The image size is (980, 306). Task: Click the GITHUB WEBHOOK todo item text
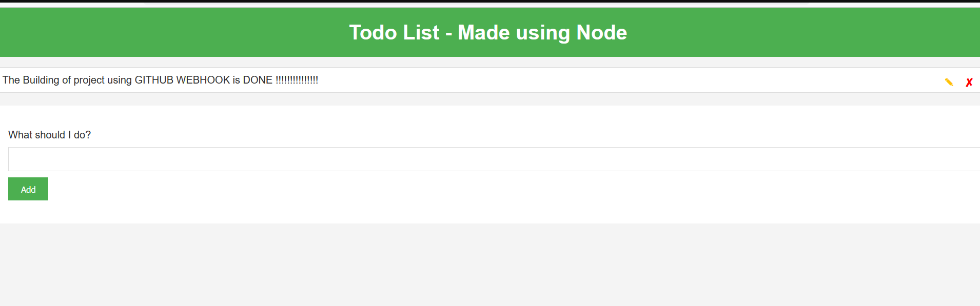(160, 80)
